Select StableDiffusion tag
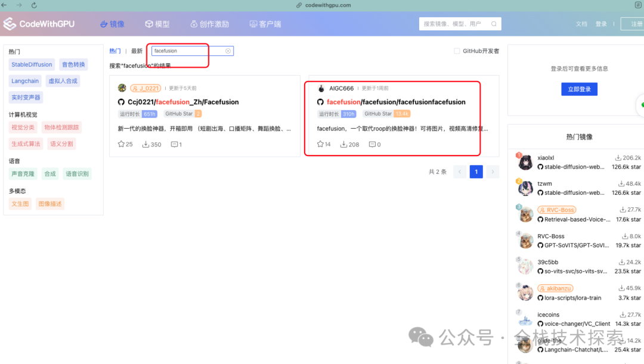Viewport: 644px width, 364px height. pyautogui.click(x=32, y=64)
